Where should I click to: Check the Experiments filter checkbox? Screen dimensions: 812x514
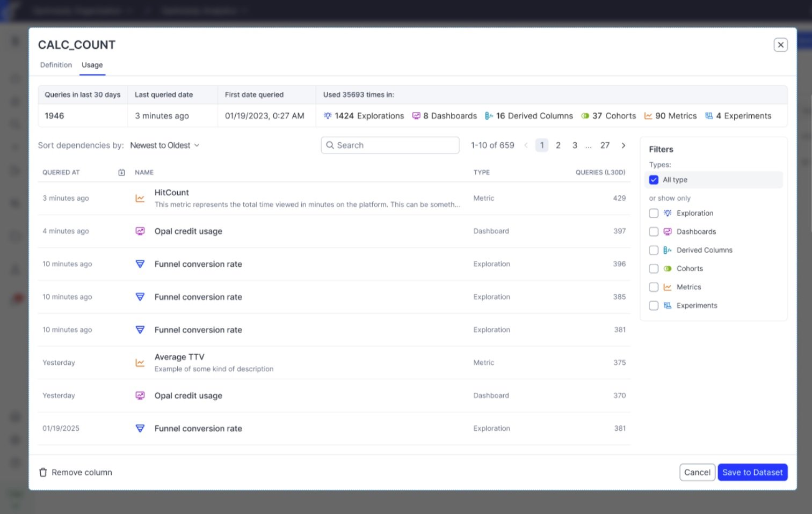click(654, 306)
